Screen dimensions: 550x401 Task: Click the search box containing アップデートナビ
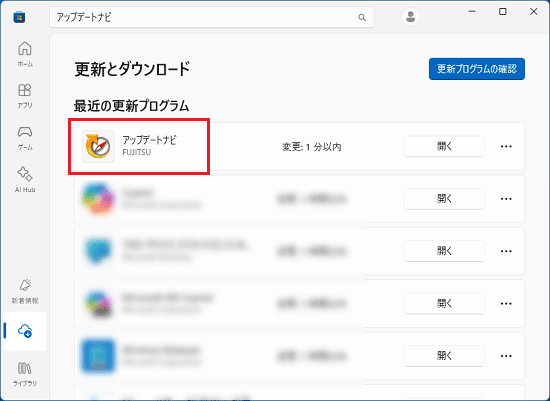[x=212, y=17]
